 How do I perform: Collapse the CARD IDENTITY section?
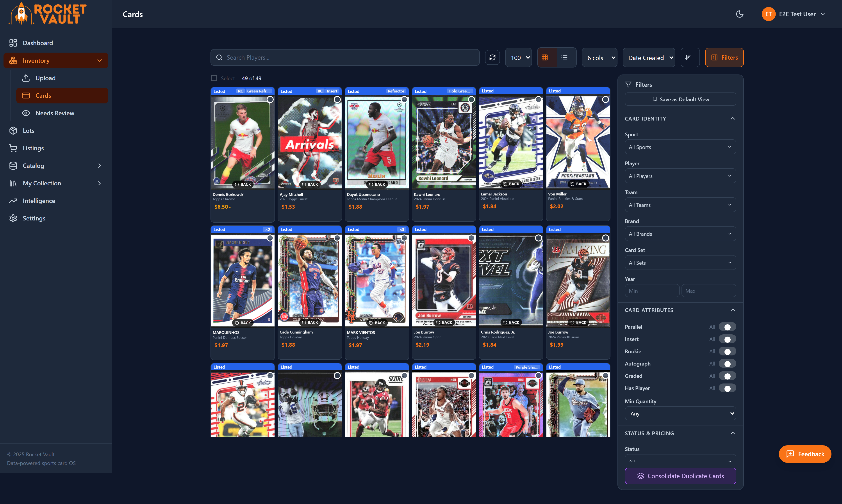tap(733, 118)
